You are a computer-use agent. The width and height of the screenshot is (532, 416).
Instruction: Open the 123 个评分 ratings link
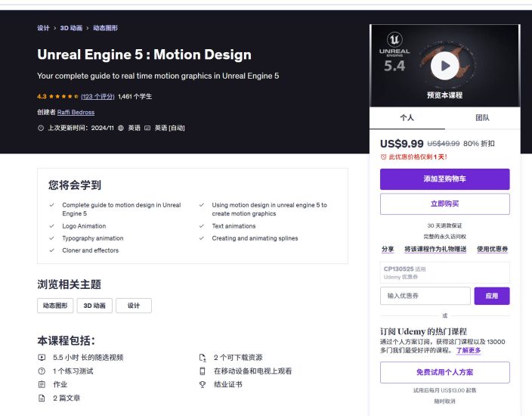(x=97, y=97)
